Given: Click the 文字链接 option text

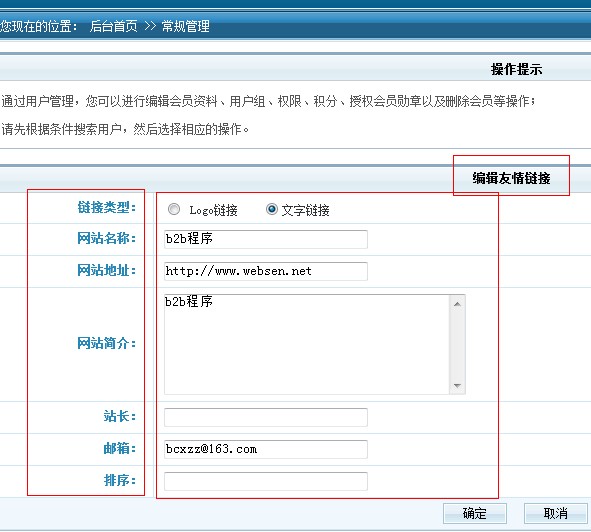Looking at the screenshot, I should point(305,210).
